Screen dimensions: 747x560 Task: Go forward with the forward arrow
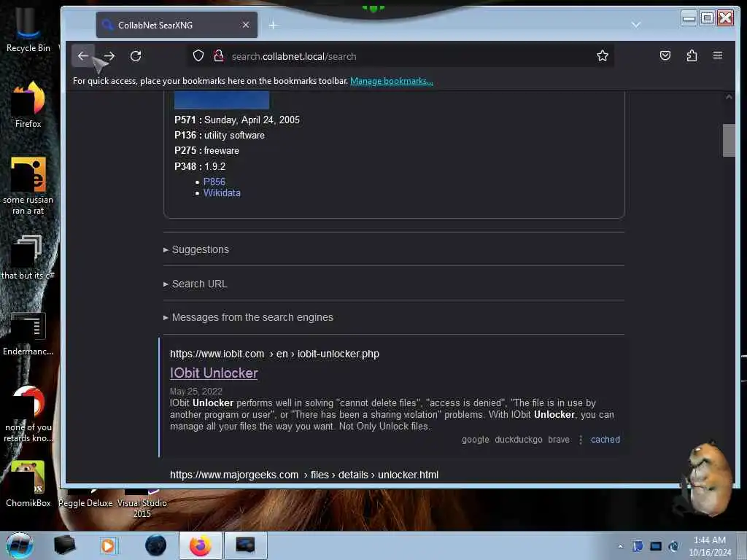[109, 56]
